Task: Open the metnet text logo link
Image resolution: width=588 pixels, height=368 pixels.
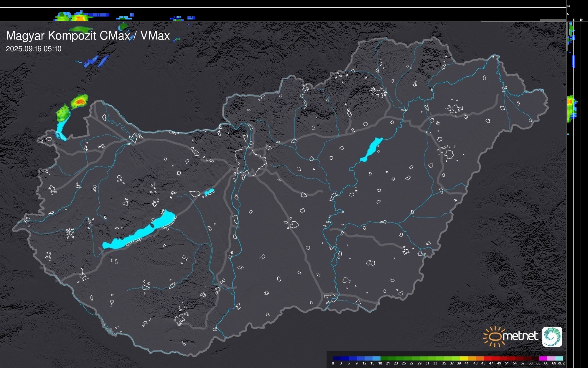Action: tap(520, 336)
